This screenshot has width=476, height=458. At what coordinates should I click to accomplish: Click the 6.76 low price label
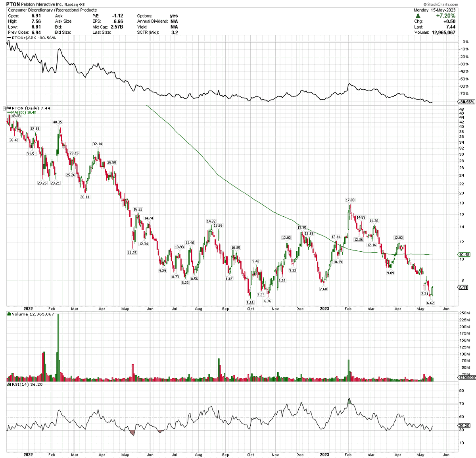(x=268, y=301)
